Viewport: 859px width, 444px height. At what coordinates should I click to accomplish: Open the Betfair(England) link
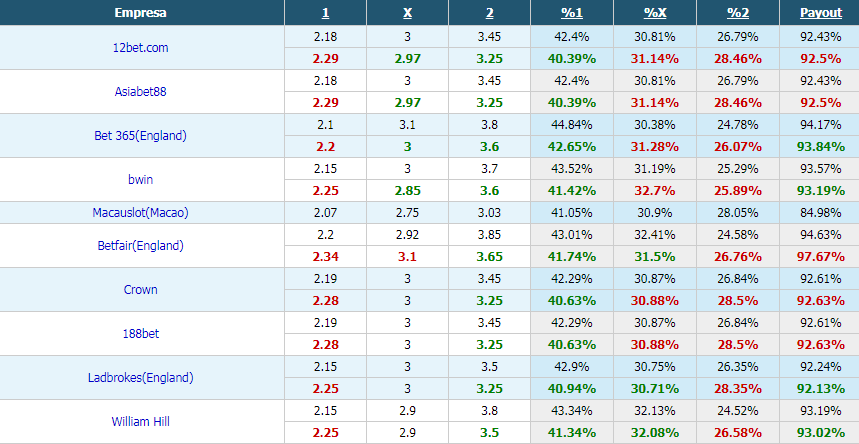140,246
